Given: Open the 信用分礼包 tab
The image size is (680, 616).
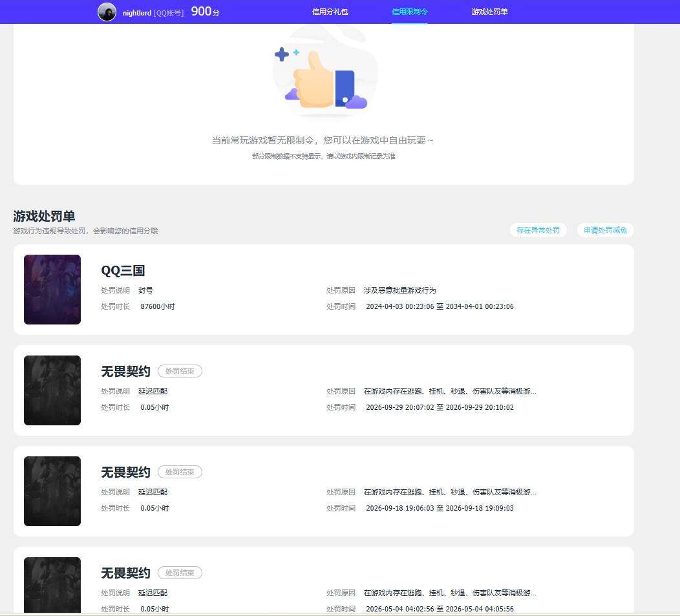Looking at the screenshot, I should (330, 12).
